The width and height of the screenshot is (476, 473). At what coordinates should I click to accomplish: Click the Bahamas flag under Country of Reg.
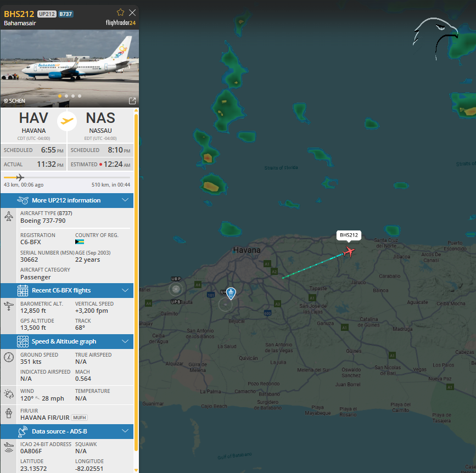coord(80,242)
